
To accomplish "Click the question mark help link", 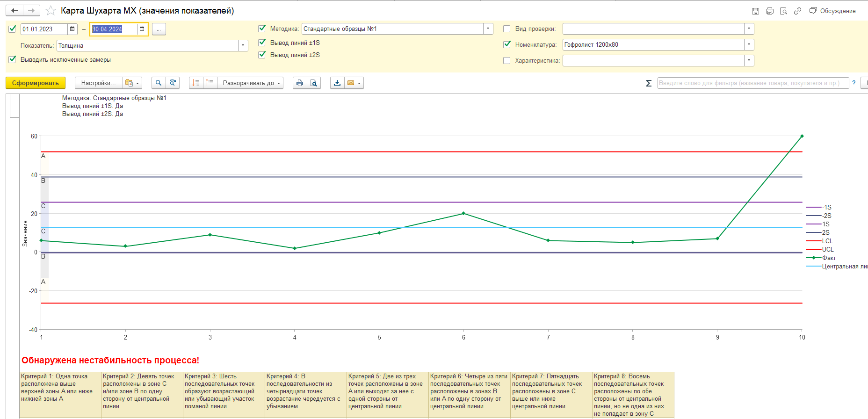I will point(854,83).
